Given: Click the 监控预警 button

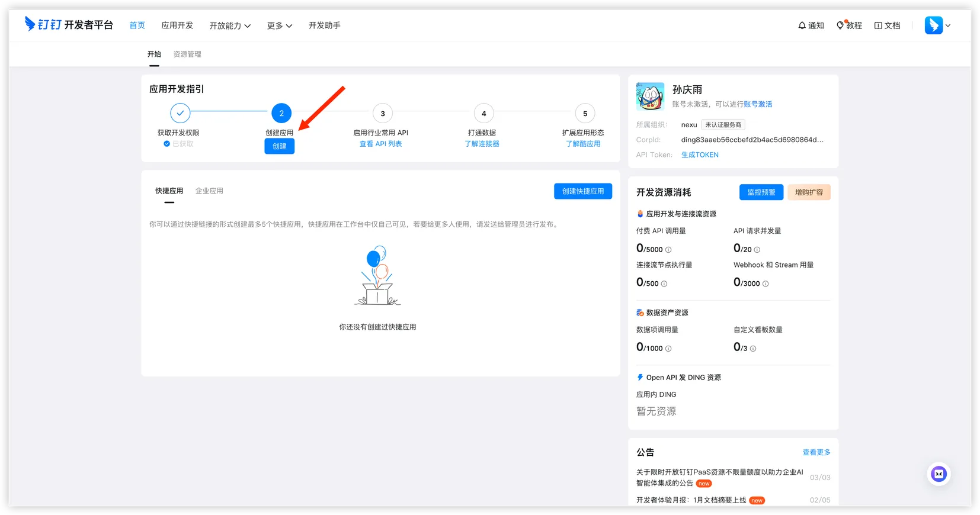Looking at the screenshot, I should pyautogui.click(x=761, y=192).
